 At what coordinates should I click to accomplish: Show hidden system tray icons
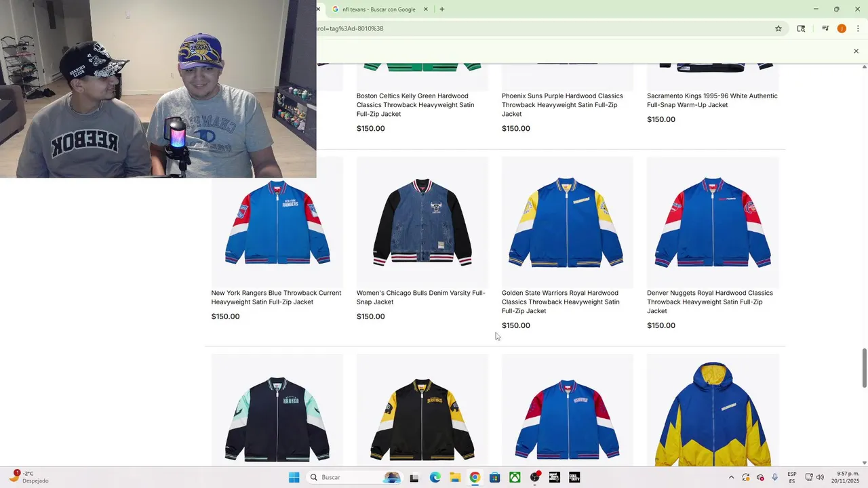pyautogui.click(x=731, y=477)
